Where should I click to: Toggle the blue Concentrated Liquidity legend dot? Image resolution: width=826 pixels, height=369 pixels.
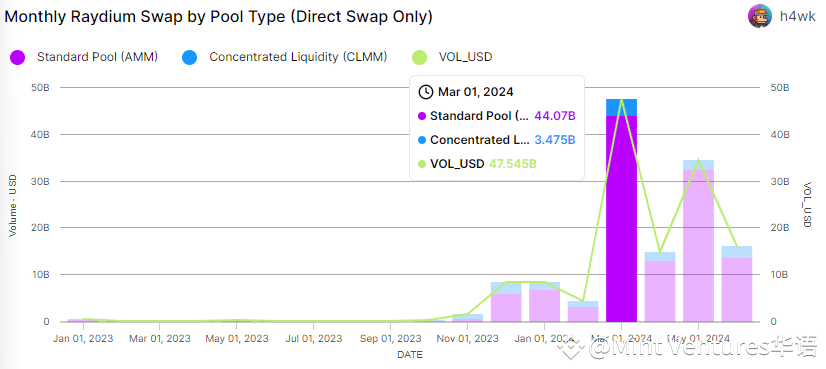(190, 57)
